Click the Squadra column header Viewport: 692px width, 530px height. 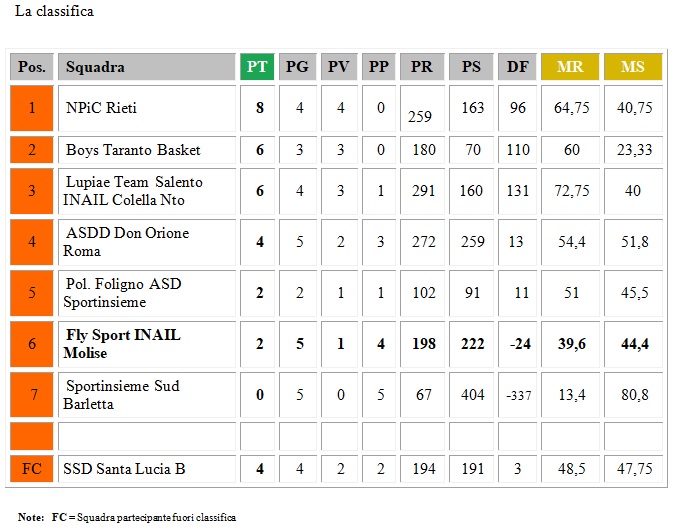pyautogui.click(x=147, y=67)
